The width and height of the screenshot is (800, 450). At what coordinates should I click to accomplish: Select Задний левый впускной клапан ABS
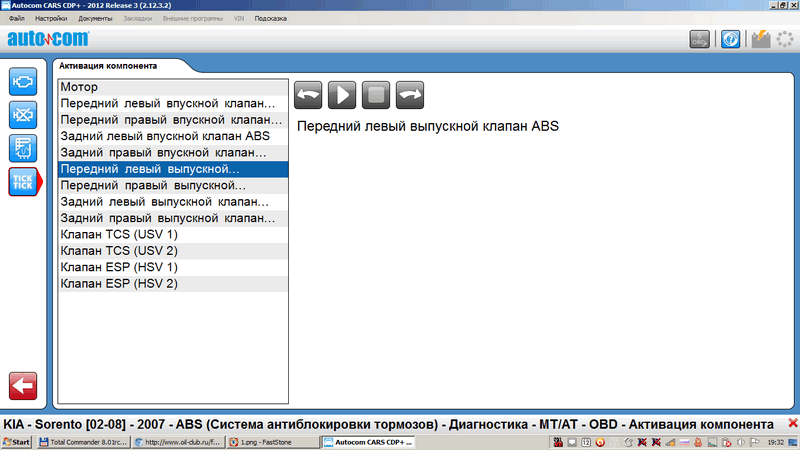pyautogui.click(x=173, y=136)
